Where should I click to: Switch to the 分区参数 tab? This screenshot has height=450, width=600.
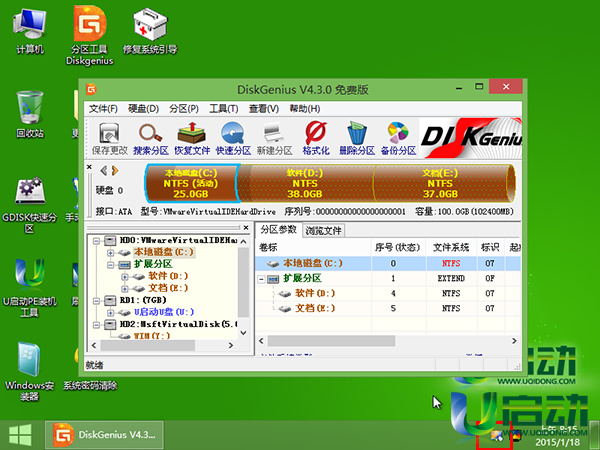coord(279,230)
